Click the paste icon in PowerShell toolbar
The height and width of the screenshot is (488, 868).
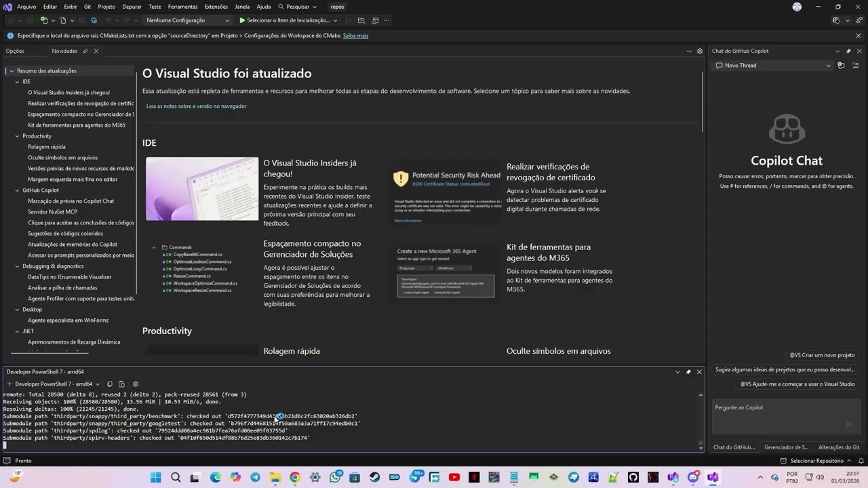[121, 384]
